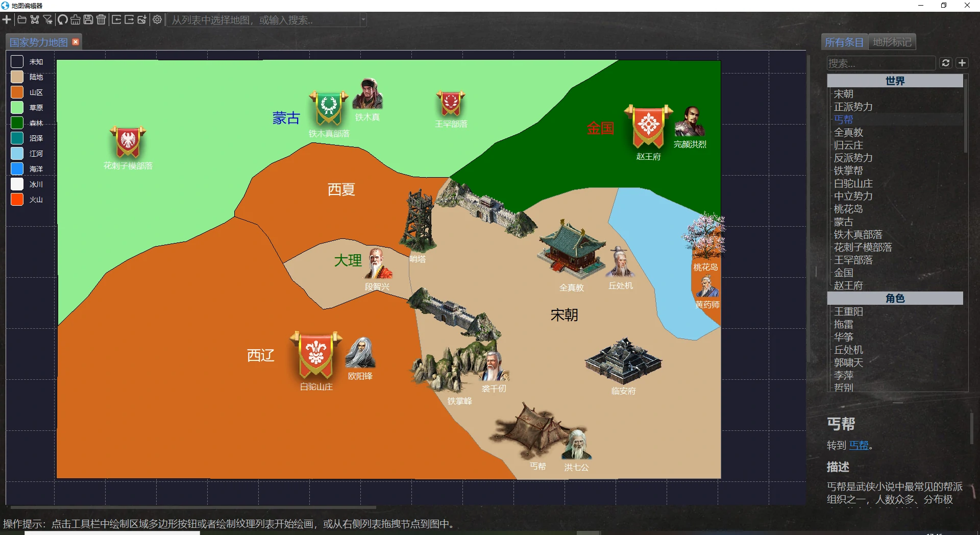Click the 临安府 city building on map
The width and height of the screenshot is (980, 535).
click(623, 361)
